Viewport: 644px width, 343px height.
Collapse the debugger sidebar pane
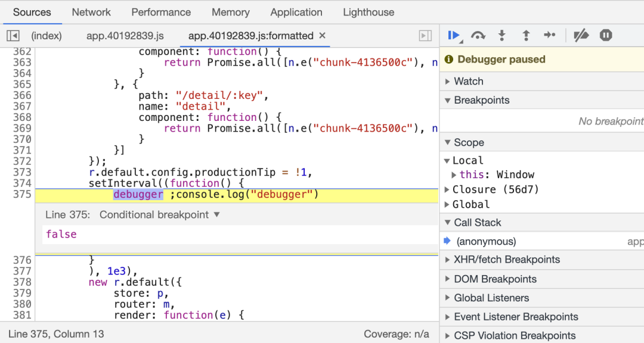425,36
